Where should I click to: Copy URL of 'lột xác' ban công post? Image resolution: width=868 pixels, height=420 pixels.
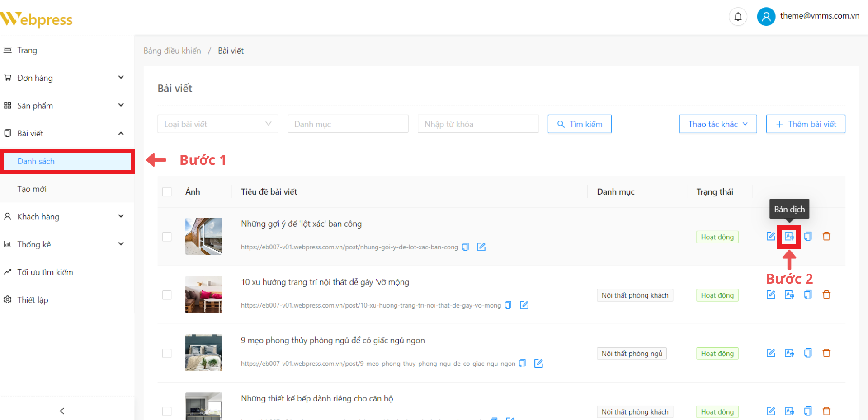[465, 247]
